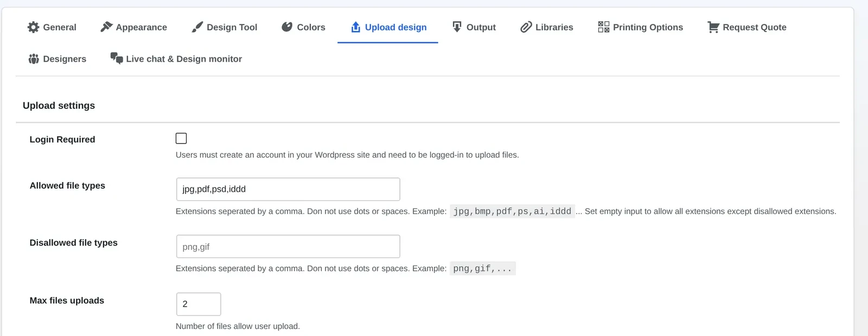Click the 'Max files uploads' label
This screenshot has height=336, width=868.
tap(67, 300)
